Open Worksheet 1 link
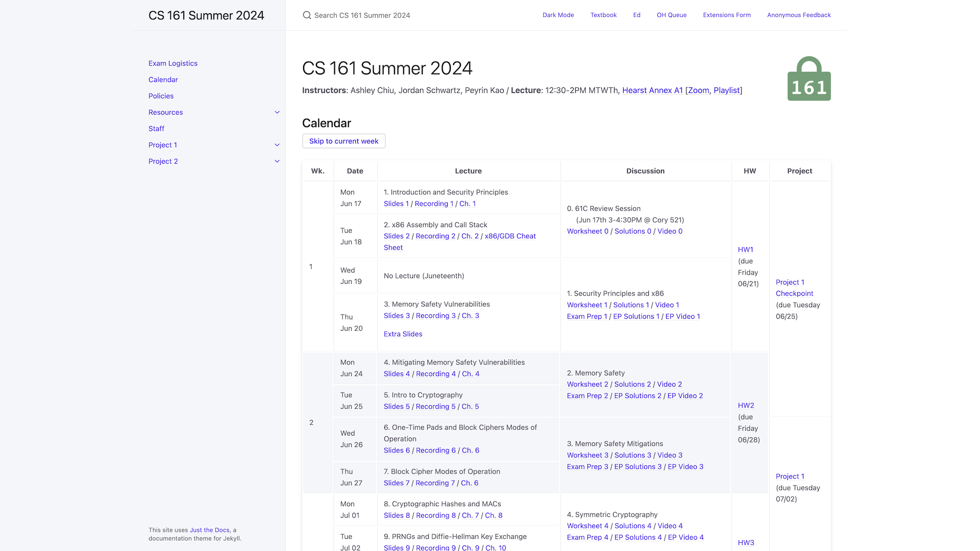Image resolution: width=980 pixels, height=551 pixels. coord(587,305)
